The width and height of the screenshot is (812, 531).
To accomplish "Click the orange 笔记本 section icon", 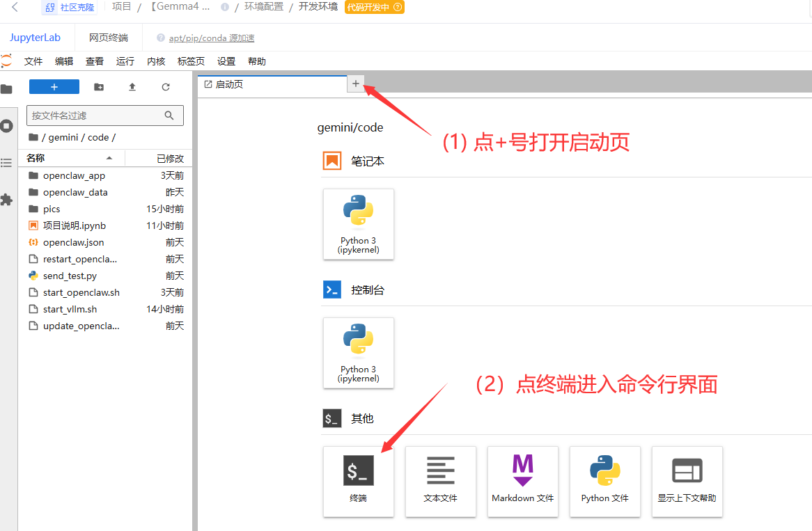I will 332,161.
